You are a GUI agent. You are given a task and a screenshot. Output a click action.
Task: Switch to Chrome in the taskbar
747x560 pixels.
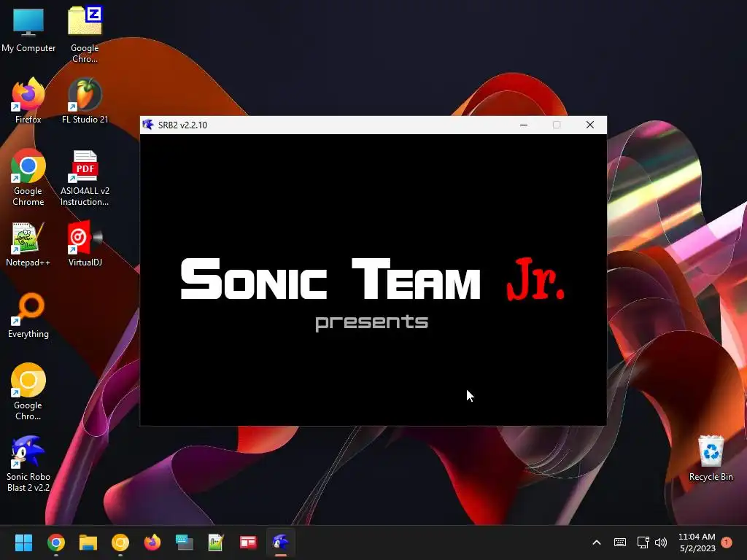pyautogui.click(x=55, y=542)
